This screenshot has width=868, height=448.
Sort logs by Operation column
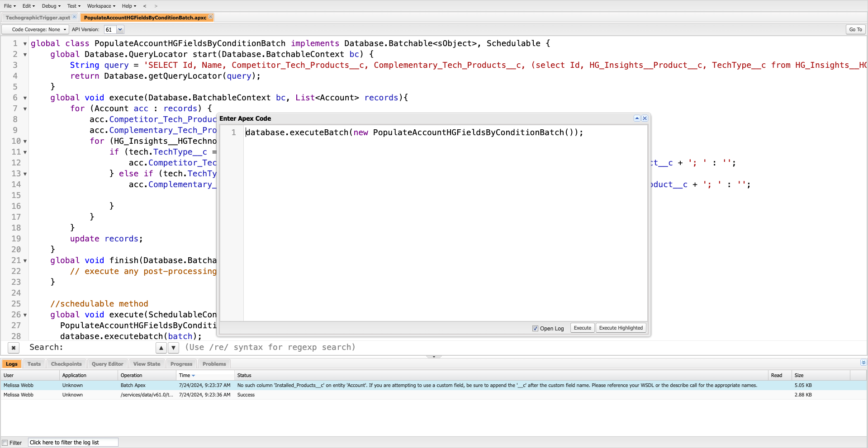tap(147, 375)
